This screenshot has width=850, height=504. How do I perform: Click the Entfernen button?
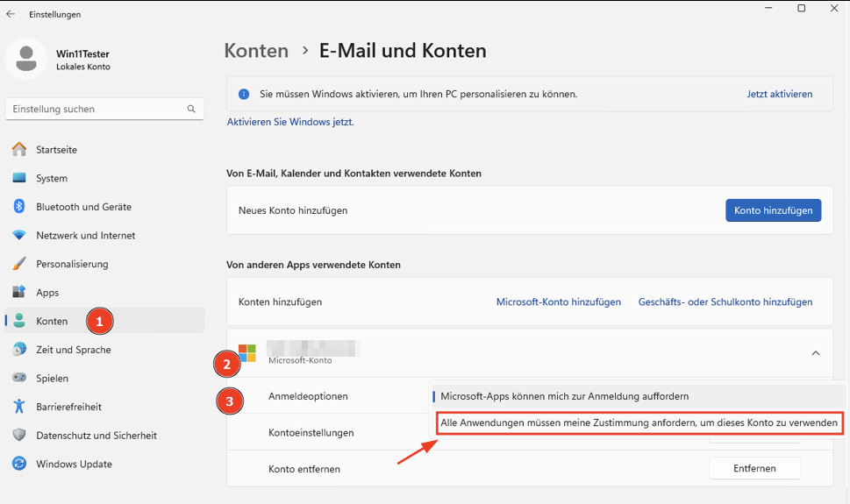pyautogui.click(x=754, y=468)
